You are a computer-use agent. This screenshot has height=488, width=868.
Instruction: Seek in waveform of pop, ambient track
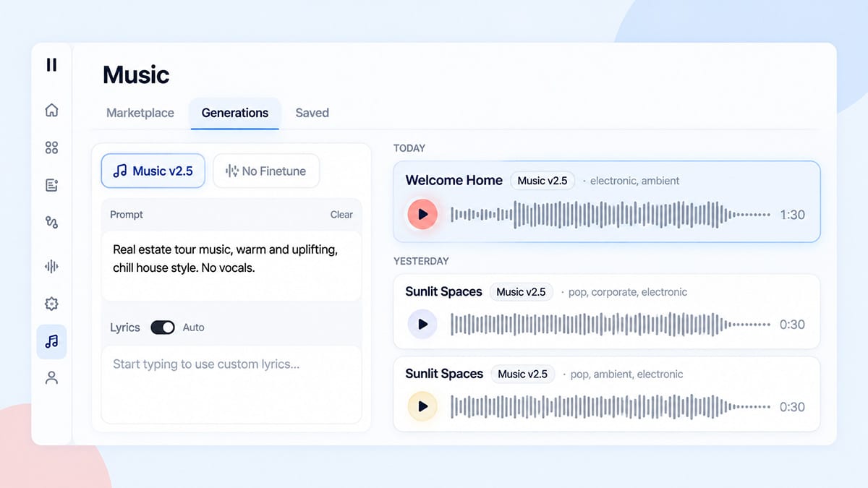pos(610,407)
